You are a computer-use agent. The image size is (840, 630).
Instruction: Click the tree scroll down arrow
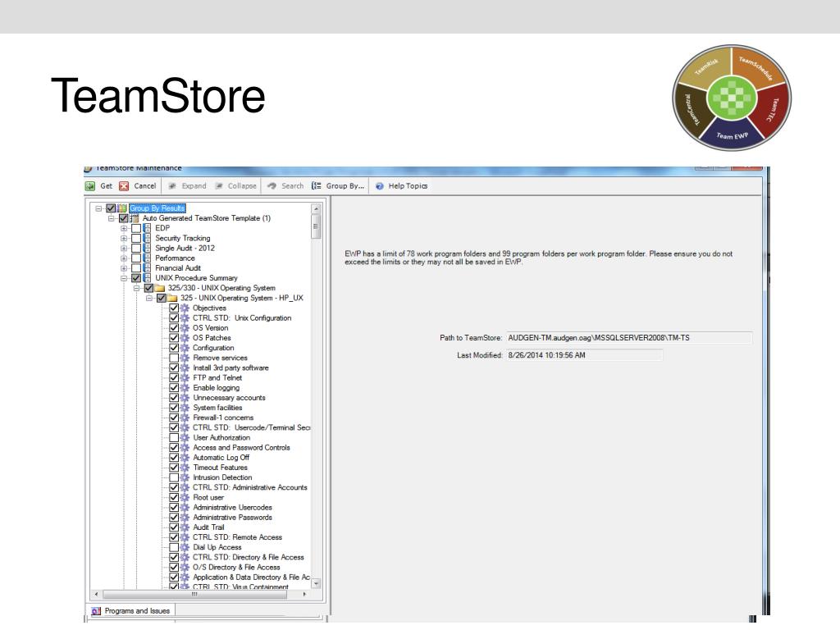pos(316,583)
